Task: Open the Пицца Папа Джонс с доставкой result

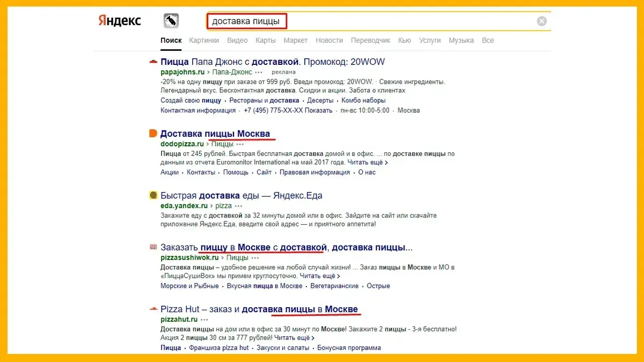Action: pyautogui.click(x=273, y=62)
